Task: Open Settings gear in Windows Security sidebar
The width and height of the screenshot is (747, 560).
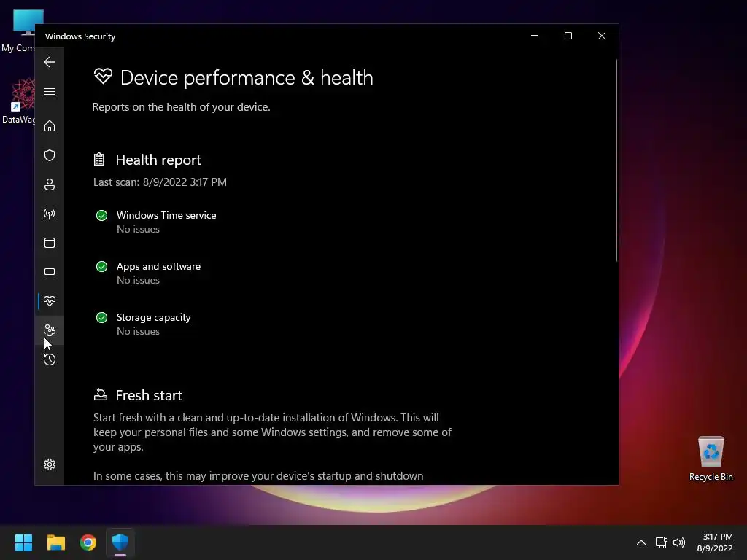Action: [50, 464]
